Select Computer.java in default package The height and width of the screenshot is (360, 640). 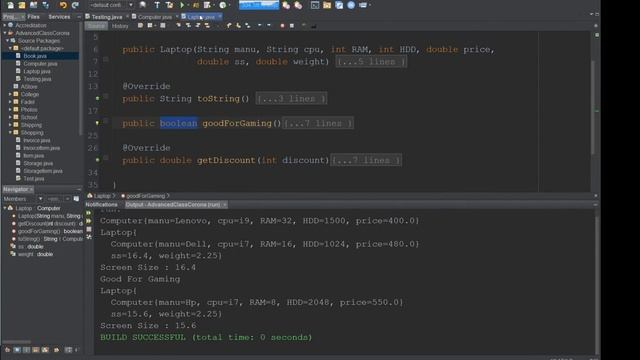pos(40,64)
